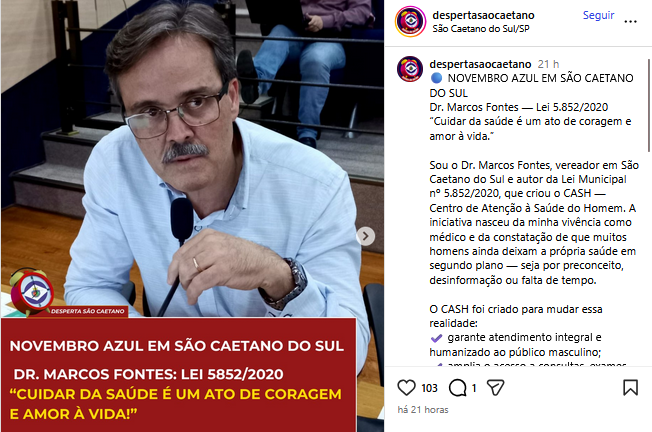Open the three-dot more options menu
Image resolution: width=652 pixels, height=432 pixels.
630,22
